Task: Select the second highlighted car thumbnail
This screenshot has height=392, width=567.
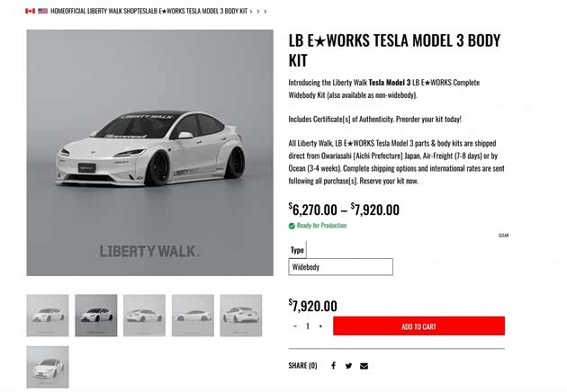Action: [95, 316]
